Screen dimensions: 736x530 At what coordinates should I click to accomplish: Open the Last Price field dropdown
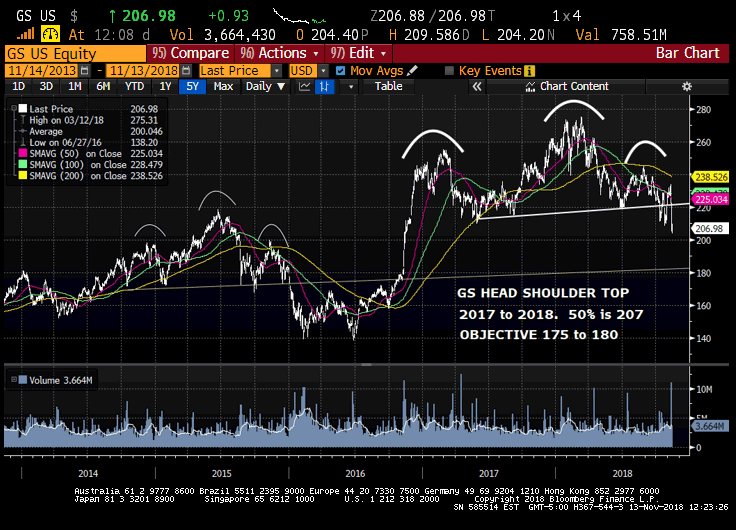tap(277, 71)
